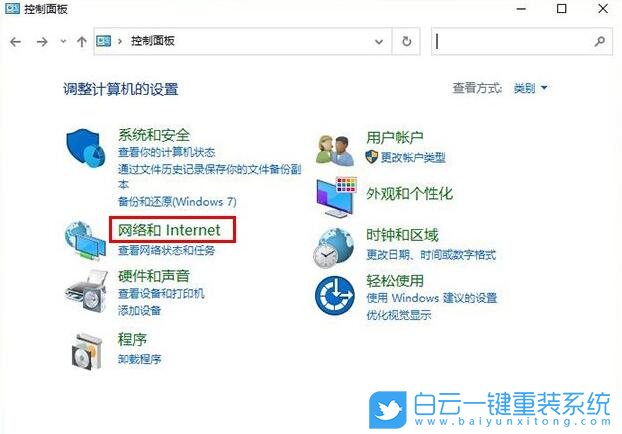The height and width of the screenshot is (434, 622).
Task: Open recent locations dropdown near navigation arrows
Action: [x=63, y=42]
